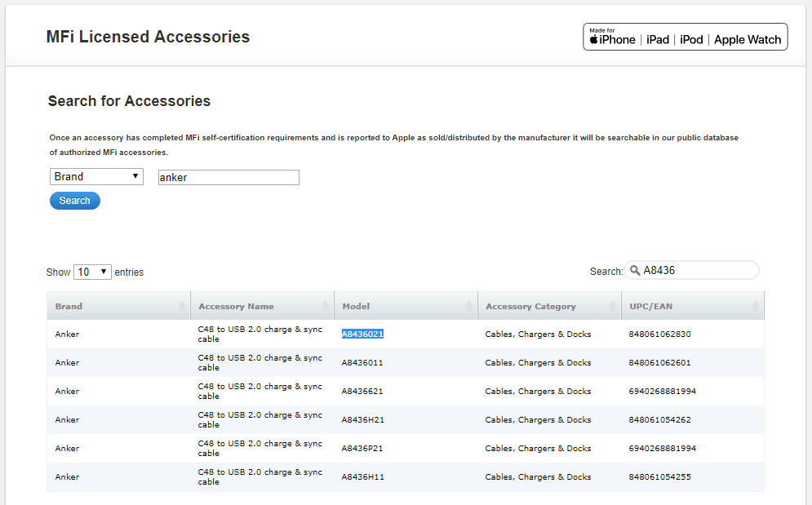Focus the brand query field containing 'anker'
The height and width of the screenshot is (505, 812).
(x=229, y=177)
